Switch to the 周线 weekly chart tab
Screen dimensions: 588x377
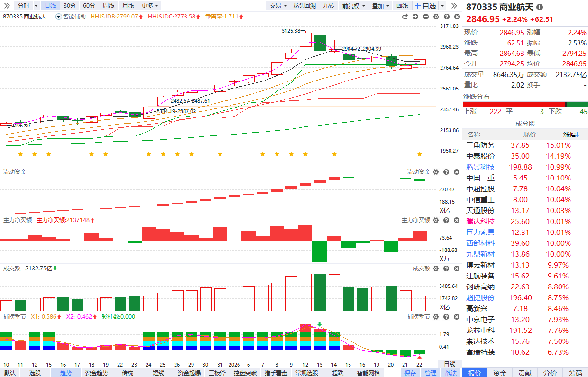[109, 6]
